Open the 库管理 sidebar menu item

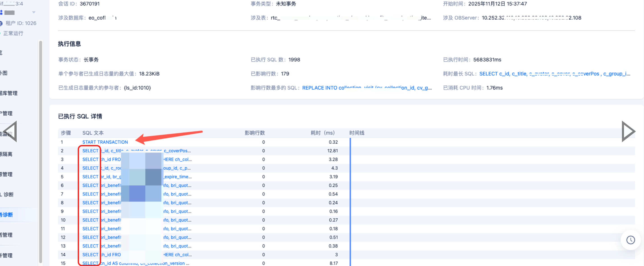[x=9, y=93]
